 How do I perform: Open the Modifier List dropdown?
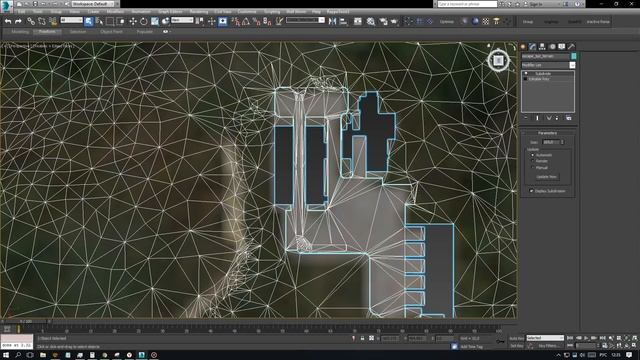[x=548, y=65]
